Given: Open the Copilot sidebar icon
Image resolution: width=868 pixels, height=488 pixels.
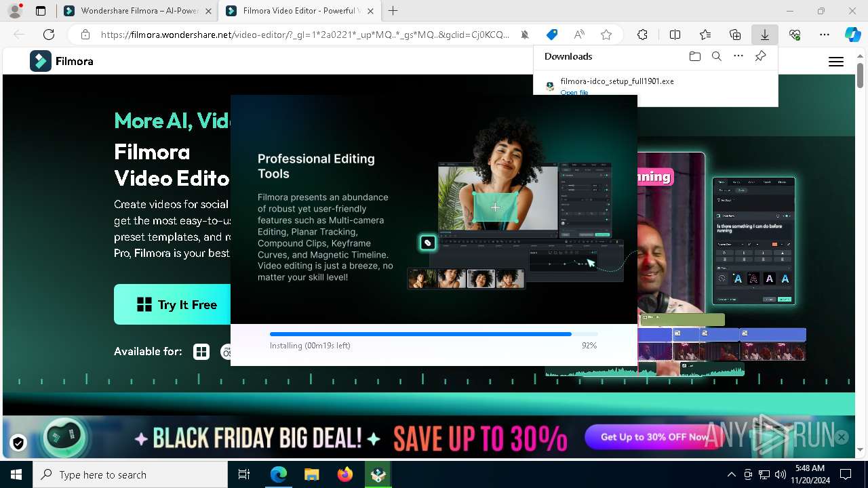Looking at the screenshot, I should click(852, 35).
